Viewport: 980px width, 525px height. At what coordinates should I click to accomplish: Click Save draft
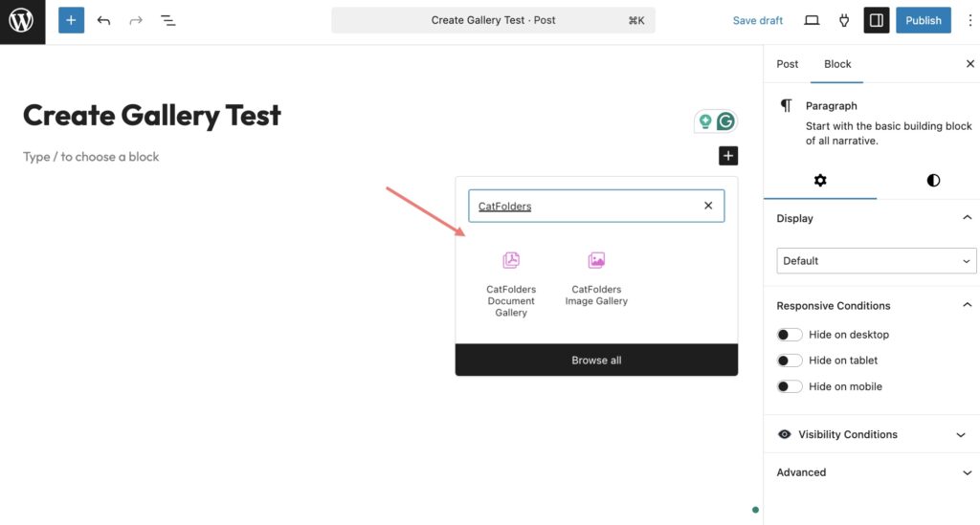click(x=758, y=21)
